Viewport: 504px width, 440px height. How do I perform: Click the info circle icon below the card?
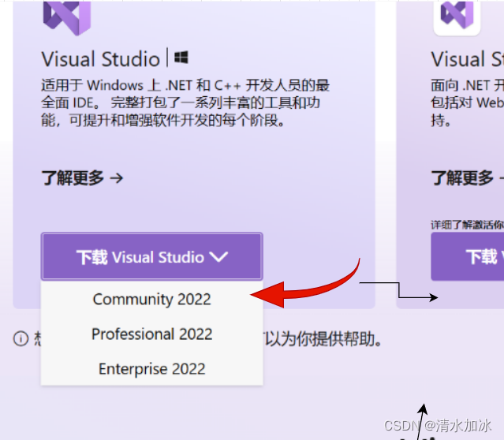pyautogui.click(x=21, y=339)
